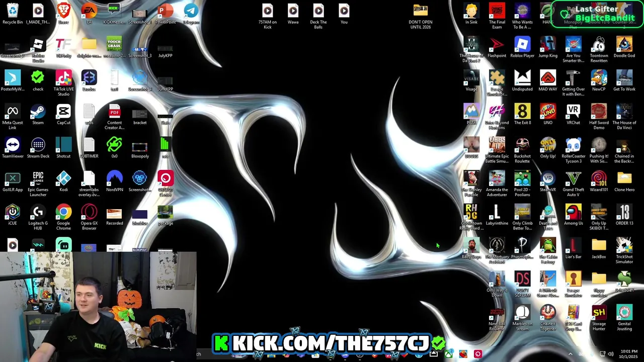Open GoXLR App shortcut

click(x=13, y=182)
